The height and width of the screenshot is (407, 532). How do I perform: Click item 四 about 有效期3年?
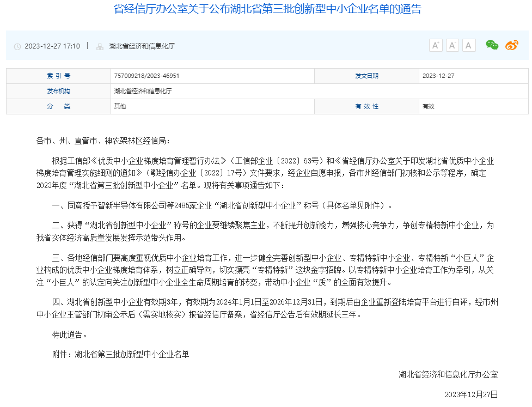point(267,308)
